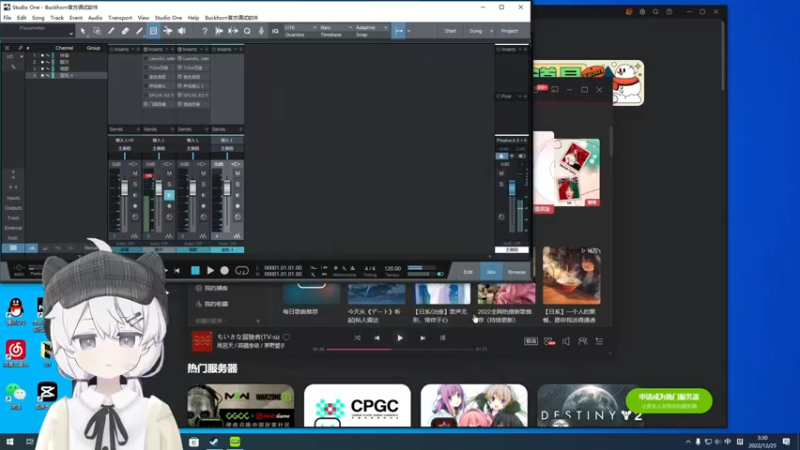Screen dimensions: 800x450
Task: Select the Listen speaker tool
Action: [x=182, y=31]
